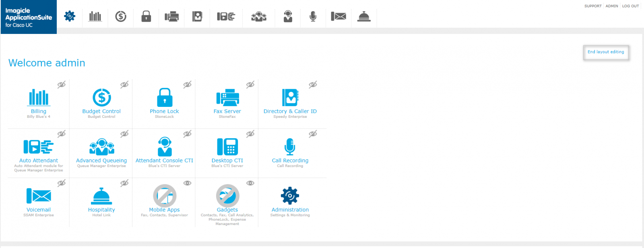Toggle visibility of the Call Recording tile
This screenshot has width=644, height=248.
[x=313, y=134]
